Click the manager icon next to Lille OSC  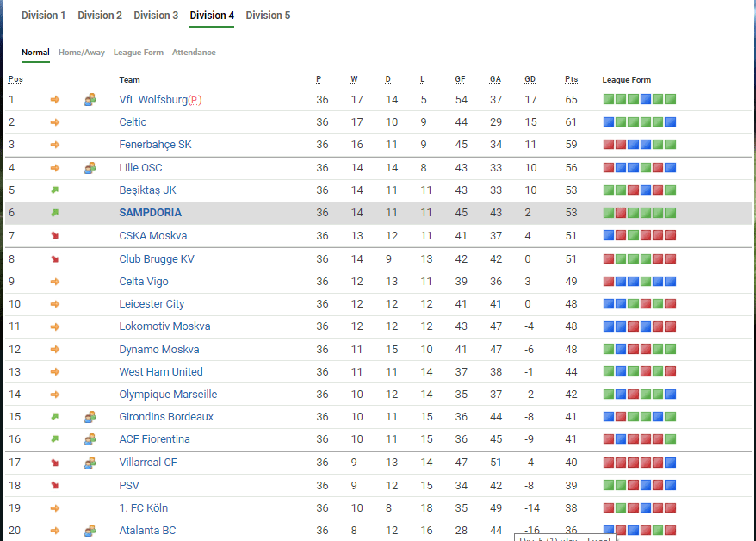coord(90,168)
